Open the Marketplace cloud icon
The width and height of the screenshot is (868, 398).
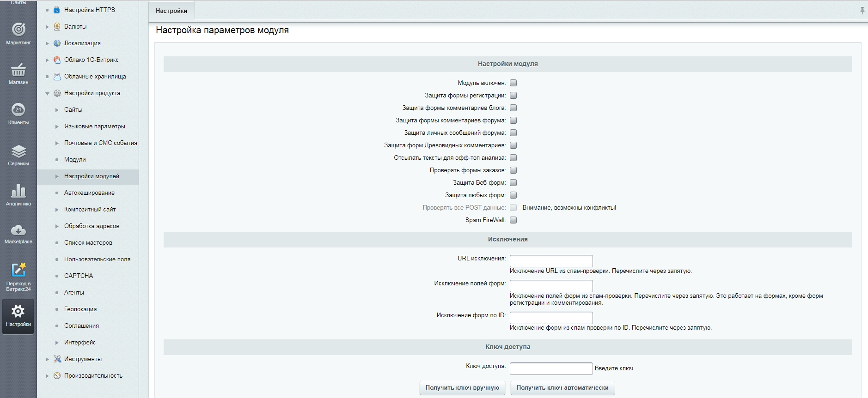pos(18,230)
